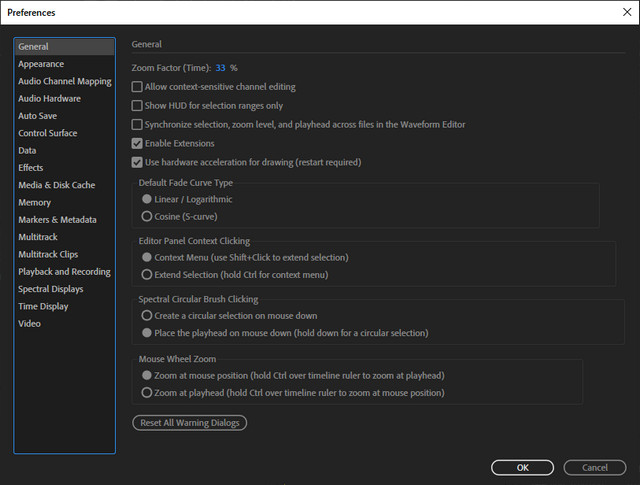Choose Linear / Logarithmic fade curve
Image resolution: width=640 pixels, height=485 pixels.
(147, 199)
